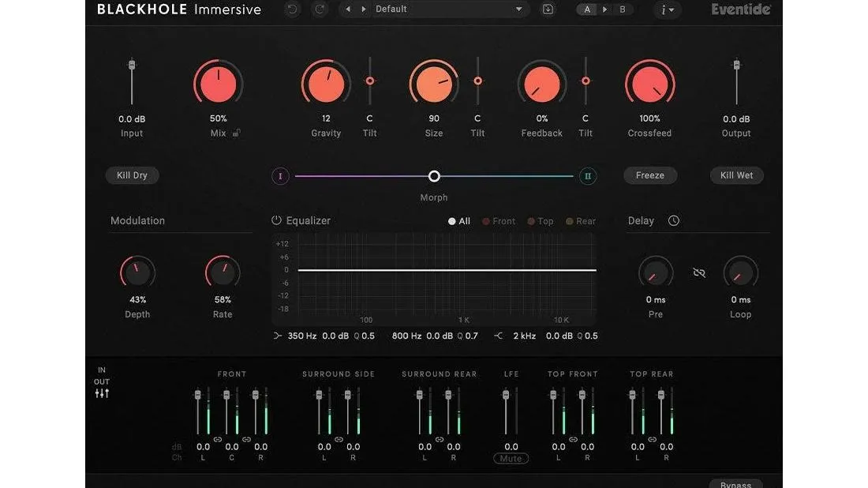Image resolution: width=868 pixels, height=488 pixels.
Task: Click the Mix knob
Action: [218, 84]
